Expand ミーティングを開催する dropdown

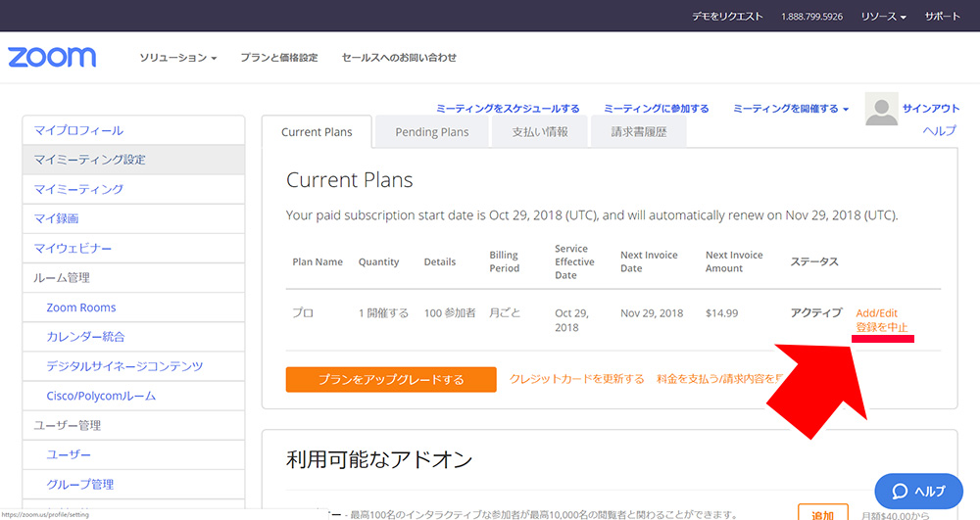791,109
